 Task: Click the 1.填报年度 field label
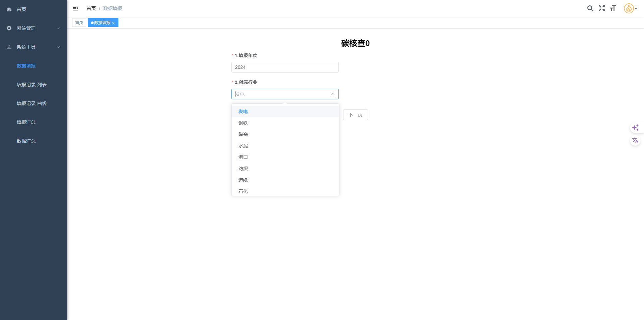pyautogui.click(x=246, y=55)
